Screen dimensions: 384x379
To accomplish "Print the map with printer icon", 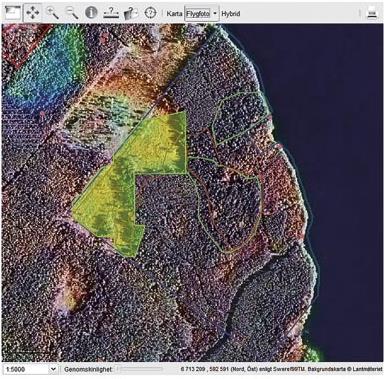I will [372, 13].
